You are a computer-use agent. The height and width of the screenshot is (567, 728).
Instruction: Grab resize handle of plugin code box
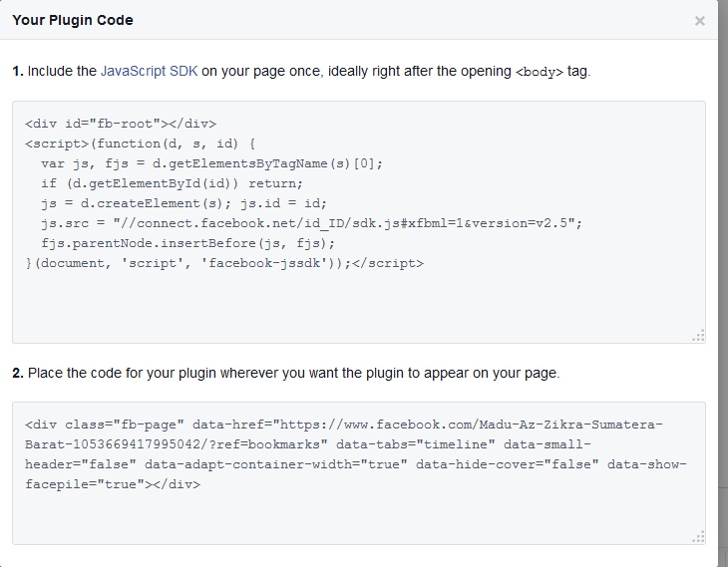click(x=698, y=537)
